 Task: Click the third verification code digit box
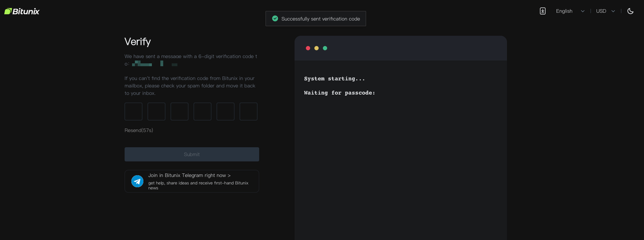pyautogui.click(x=180, y=112)
